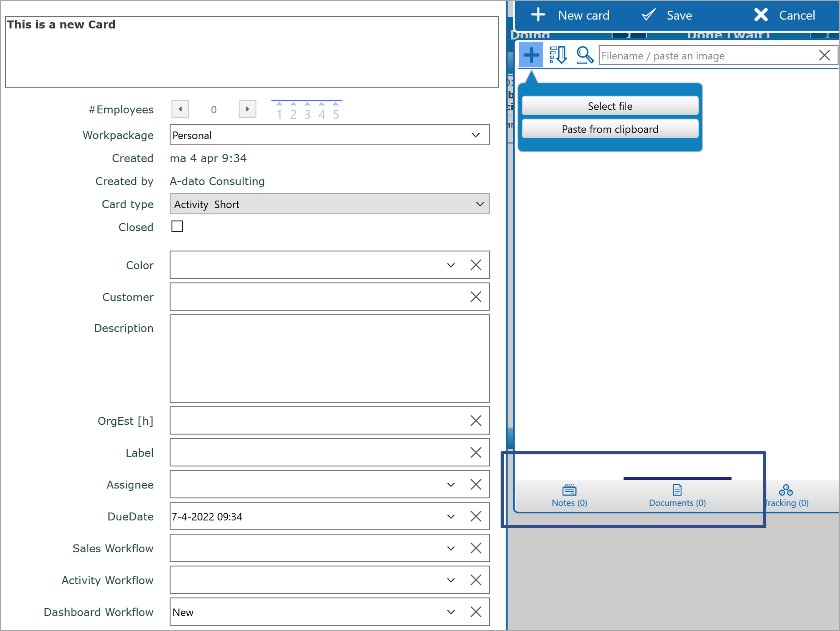840x631 pixels.
Task: Toggle the Closed checkbox
Action: [177, 226]
